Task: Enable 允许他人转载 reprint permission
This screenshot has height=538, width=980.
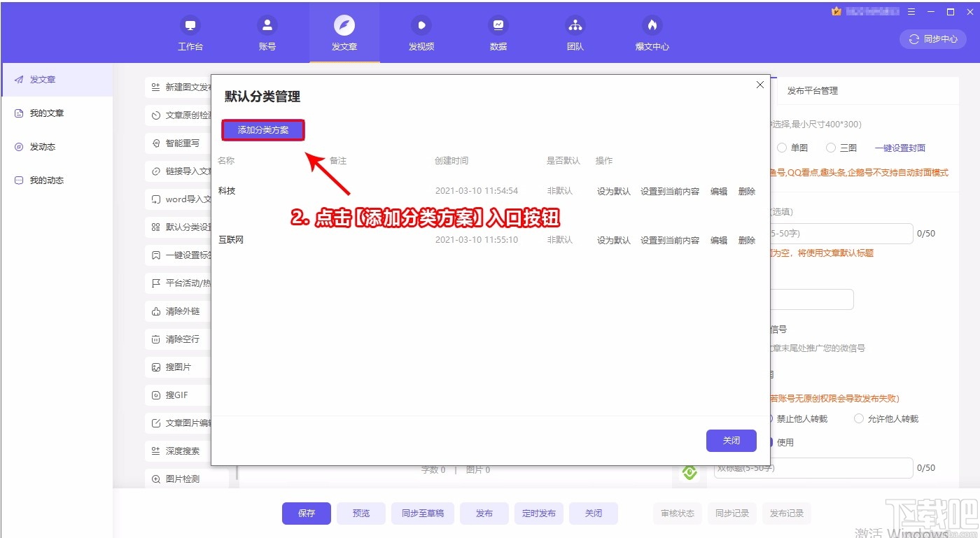Action: tap(859, 418)
